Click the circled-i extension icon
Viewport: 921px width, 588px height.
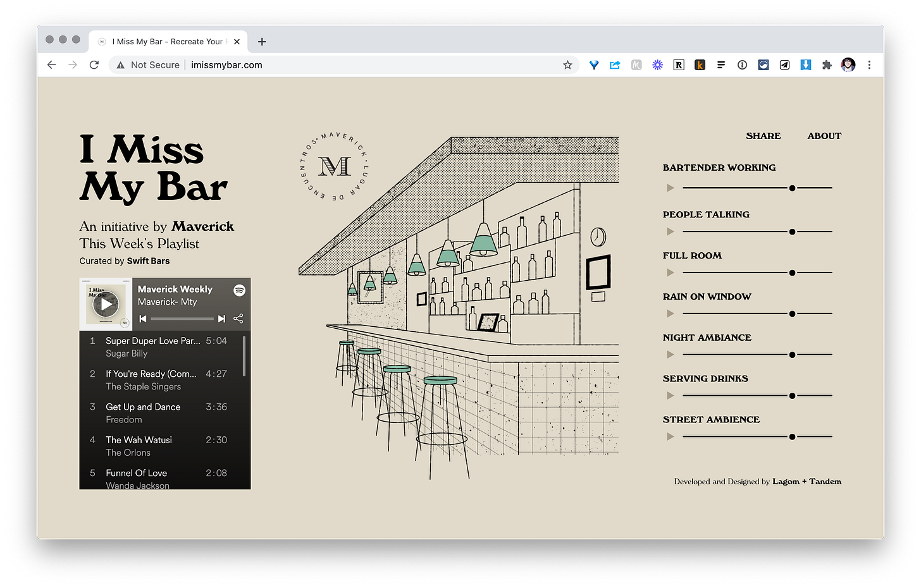click(x=742, y=64)
